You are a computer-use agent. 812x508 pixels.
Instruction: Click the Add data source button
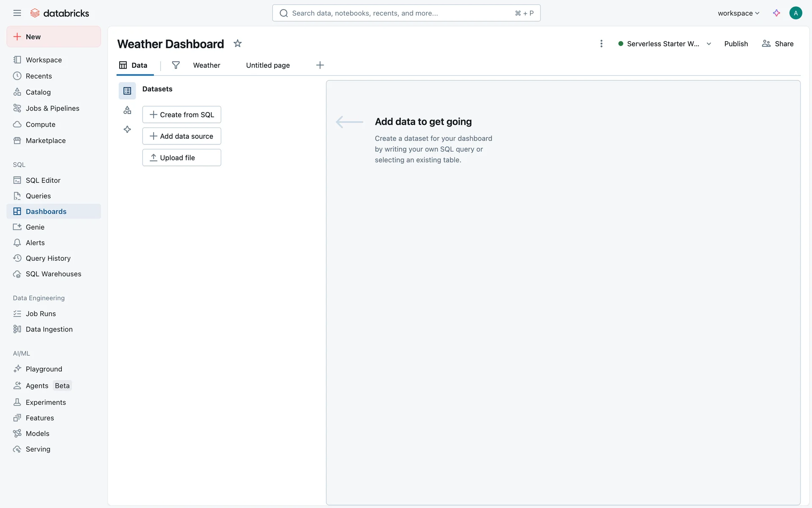pos(181,136)
